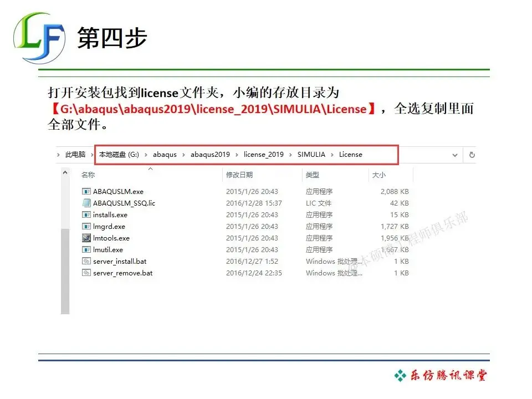Viewport: 532px width, 399px height.
Task: Click the date 2016/12/28 15:37
Action: tap(254, 203)
